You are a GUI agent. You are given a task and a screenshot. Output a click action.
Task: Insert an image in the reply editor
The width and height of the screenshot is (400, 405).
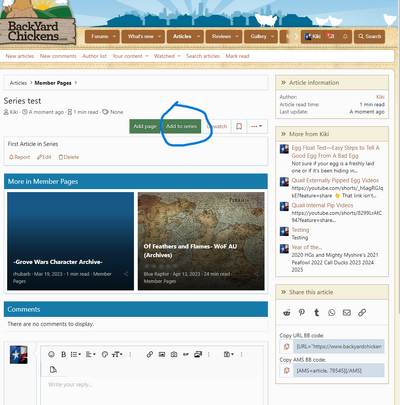(162, 354)
